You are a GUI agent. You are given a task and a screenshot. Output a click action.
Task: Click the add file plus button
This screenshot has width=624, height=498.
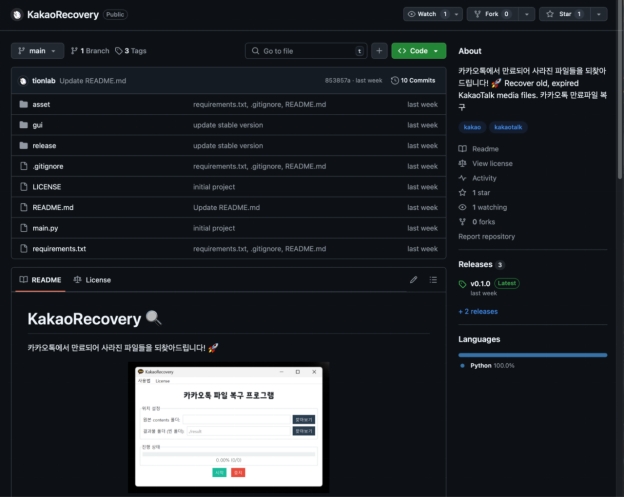[379, 50]
